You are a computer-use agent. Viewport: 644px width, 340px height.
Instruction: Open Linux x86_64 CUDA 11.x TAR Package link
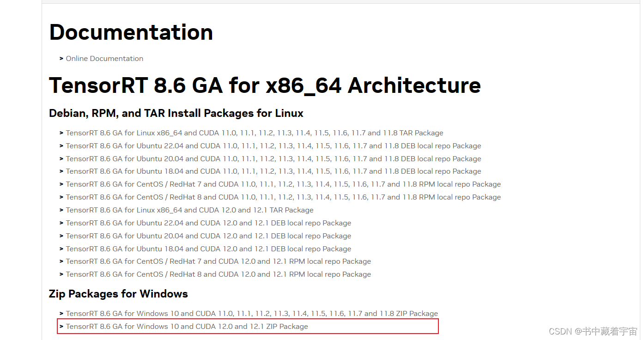pos(255,133)
